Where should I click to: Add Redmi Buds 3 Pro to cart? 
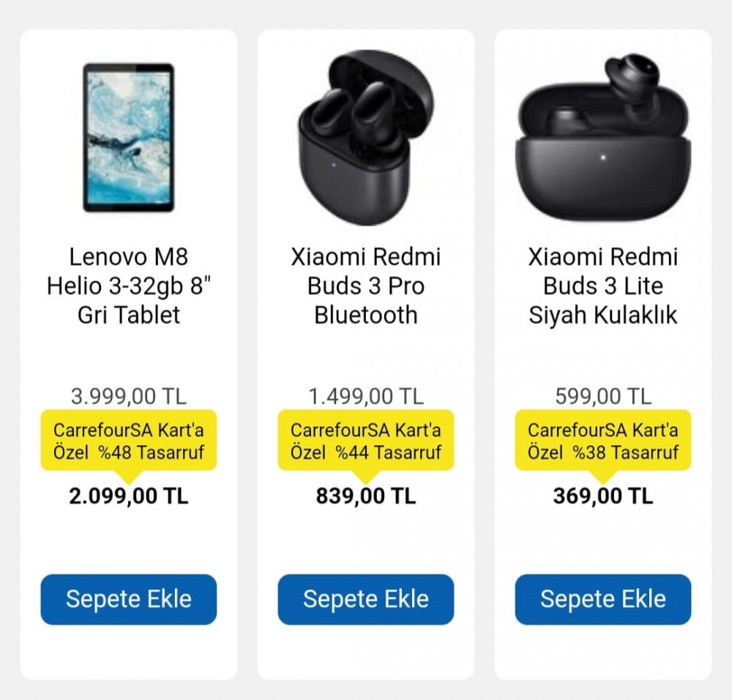click(365, 599)
